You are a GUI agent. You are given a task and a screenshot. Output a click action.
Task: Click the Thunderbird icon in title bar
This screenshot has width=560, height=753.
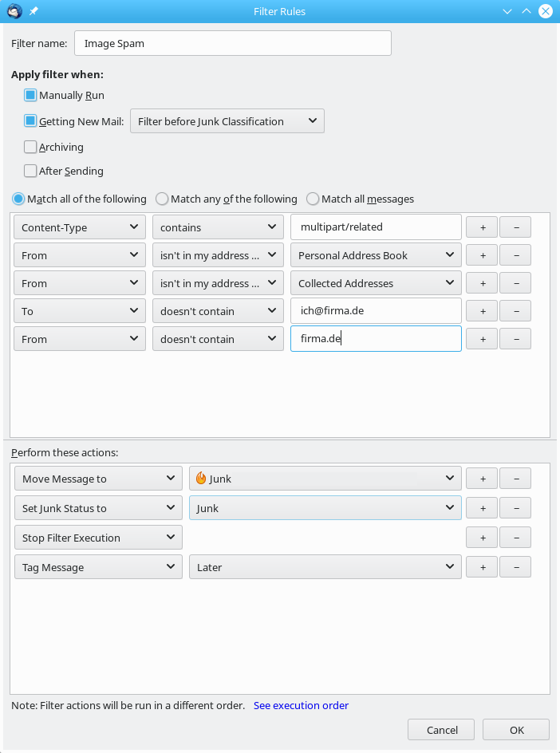click(14, 11)
